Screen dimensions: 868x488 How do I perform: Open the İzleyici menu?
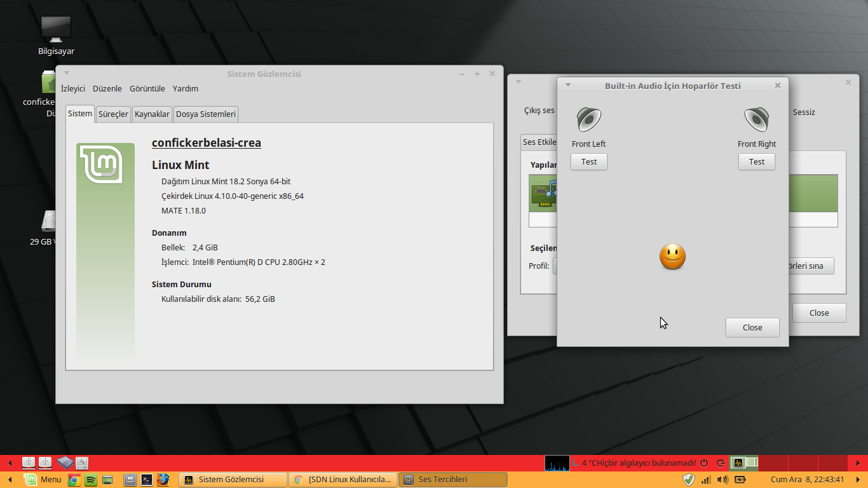[x=73, y=89]
